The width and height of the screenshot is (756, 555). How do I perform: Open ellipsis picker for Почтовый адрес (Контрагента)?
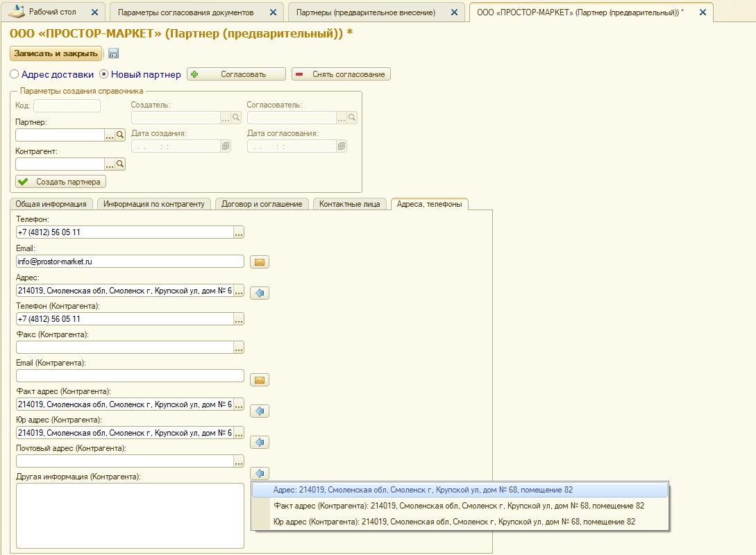click(239, 461)
